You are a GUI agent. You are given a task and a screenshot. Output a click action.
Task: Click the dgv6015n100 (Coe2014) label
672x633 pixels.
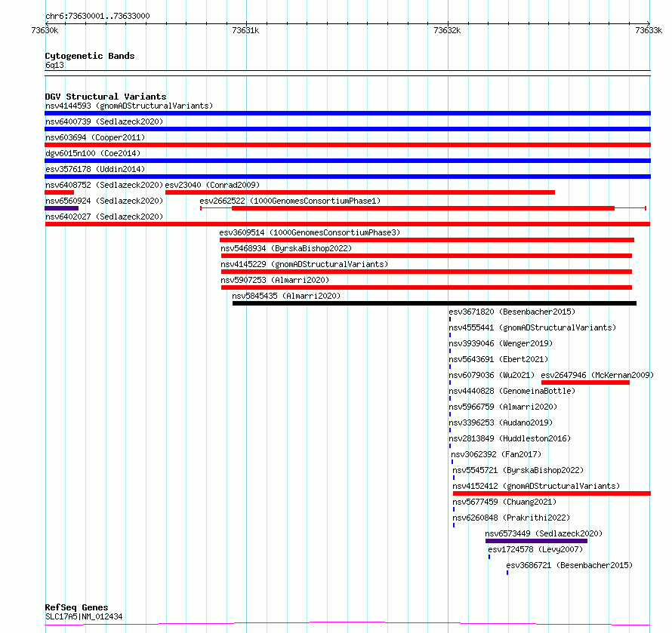pyautogui.click(x=93, y=153)
